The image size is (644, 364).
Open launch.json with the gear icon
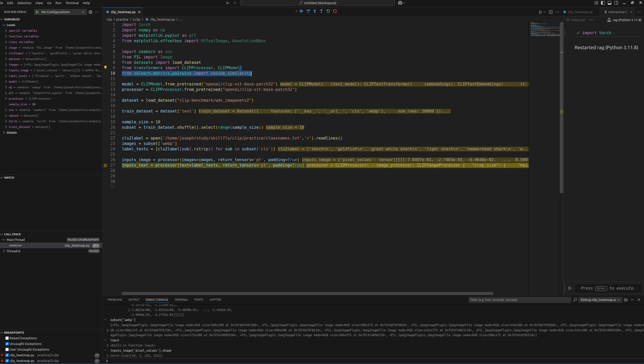90,12
